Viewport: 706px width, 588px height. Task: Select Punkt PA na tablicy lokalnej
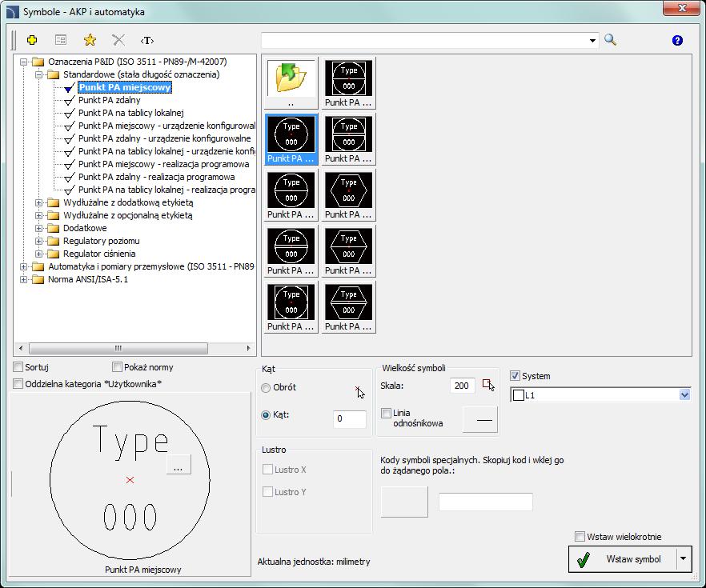click(x=131, y=113)
